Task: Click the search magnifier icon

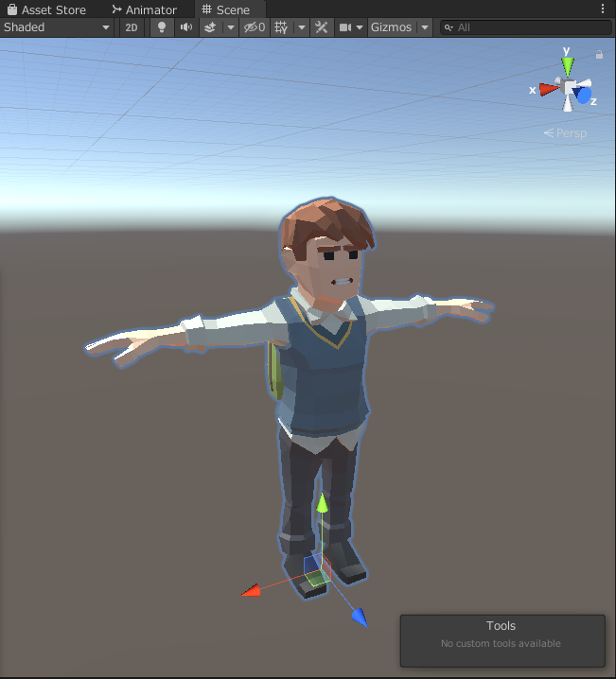Action: point(449,27)
